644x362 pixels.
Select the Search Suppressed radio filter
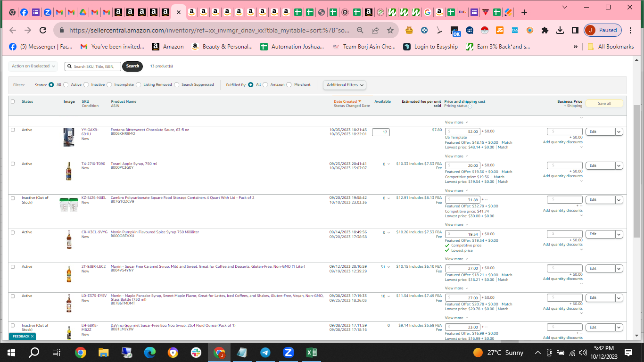(x=177, y=85)
